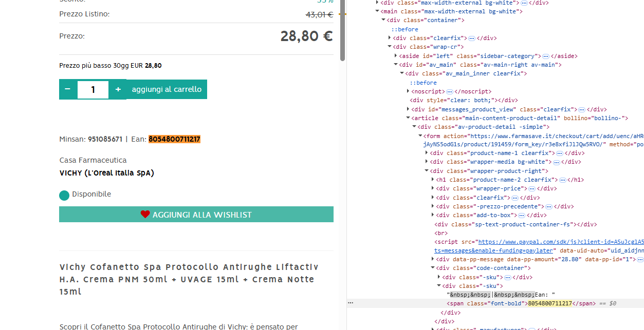Select the div style clear both line
644x330 pixels.
tap(464, 100)
